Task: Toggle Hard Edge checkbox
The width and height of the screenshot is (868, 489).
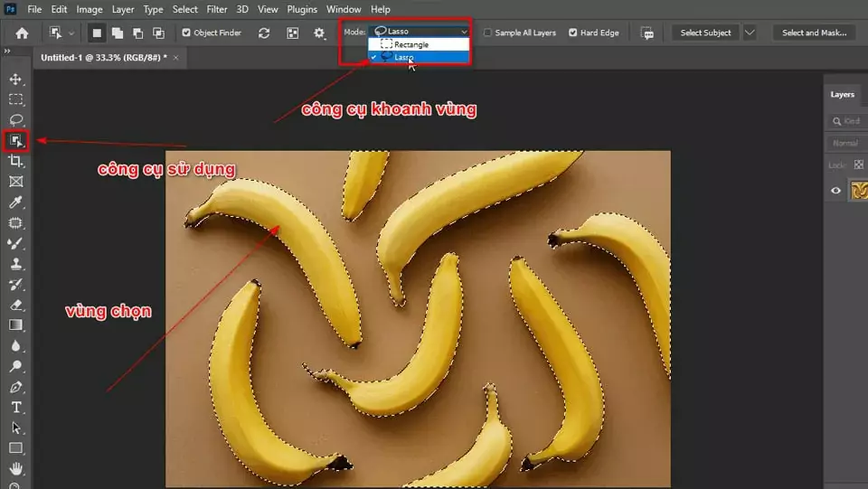Action: click(573, 33)
